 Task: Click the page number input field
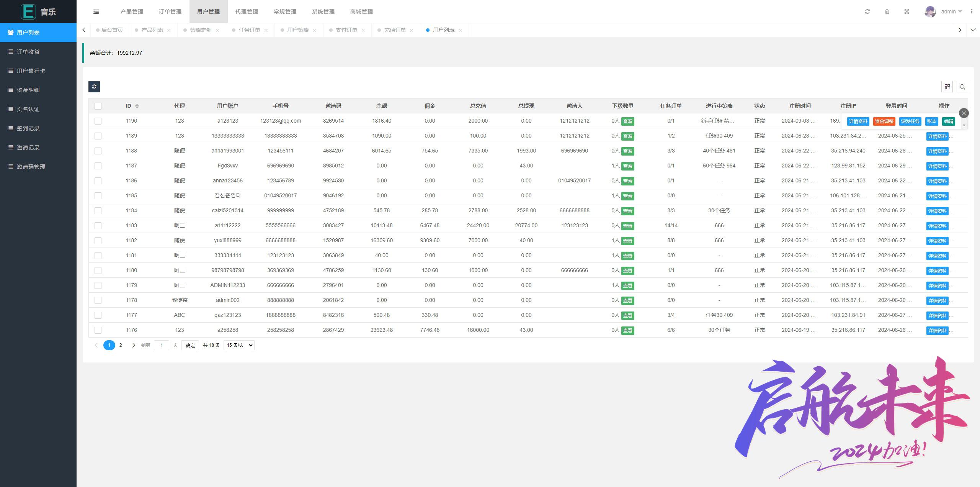point(162,345)
